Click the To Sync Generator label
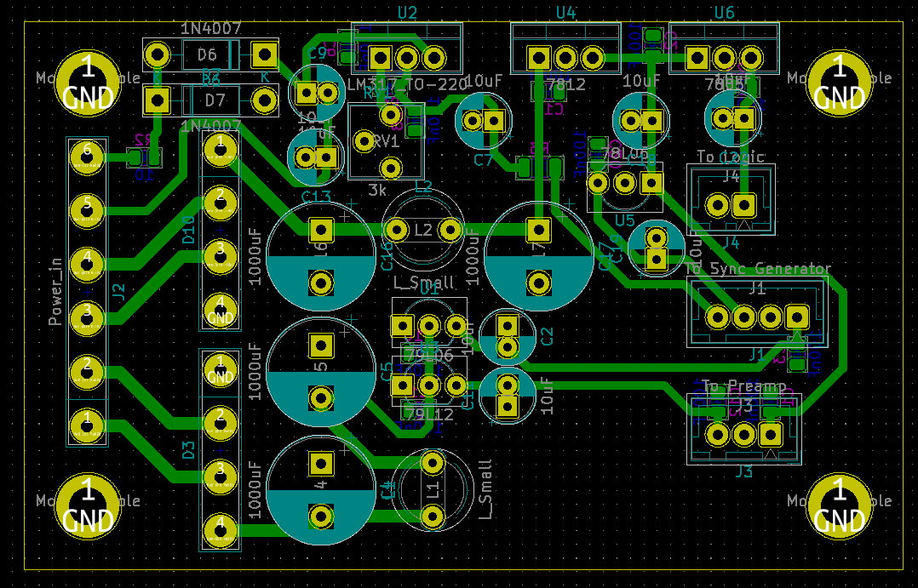The height and width of the screenshot is (588, 918). pyautogui.click(x=758, y=269)
